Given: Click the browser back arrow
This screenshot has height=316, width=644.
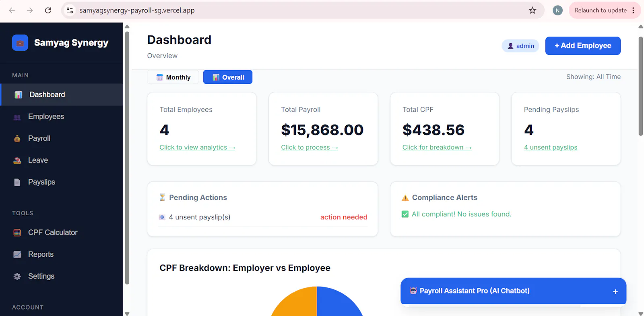Looking at the screenshot, I should 12,10.
